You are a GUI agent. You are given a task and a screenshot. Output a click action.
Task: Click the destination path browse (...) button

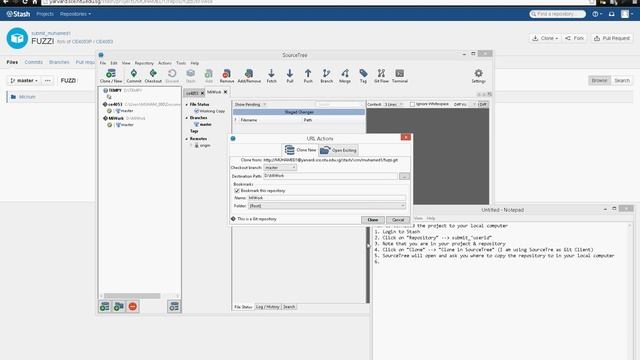click(404, 176)
